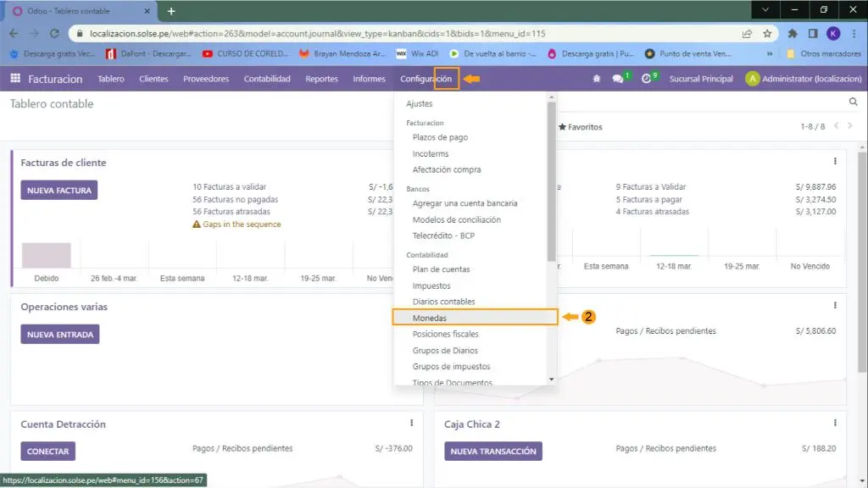
Task: Choose Plan de cuentas menu entry
Action: (x=441, y=269)
